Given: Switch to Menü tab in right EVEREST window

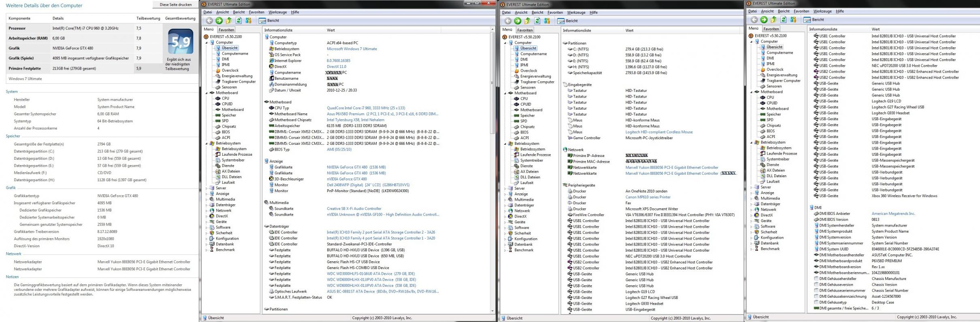Looking at the screenshot, I should click(754, 28).
